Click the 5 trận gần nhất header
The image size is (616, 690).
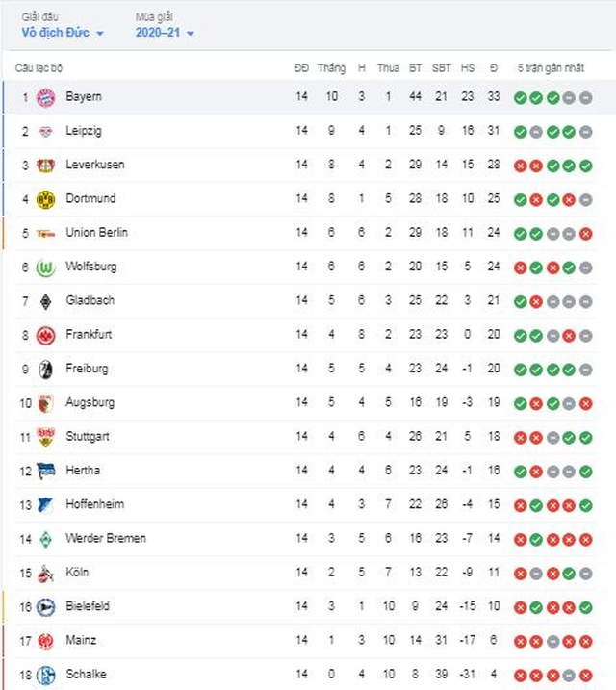pos(551,68)
